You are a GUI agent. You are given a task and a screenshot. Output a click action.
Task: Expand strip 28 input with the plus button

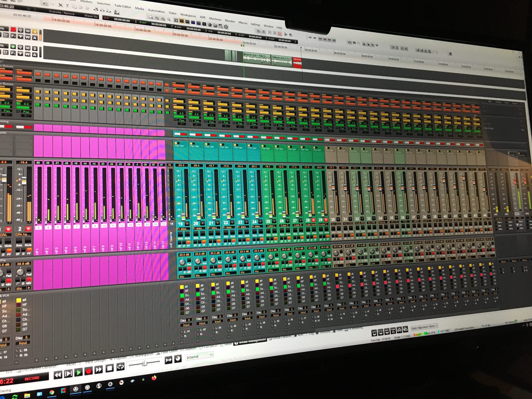tap(317, 267)
